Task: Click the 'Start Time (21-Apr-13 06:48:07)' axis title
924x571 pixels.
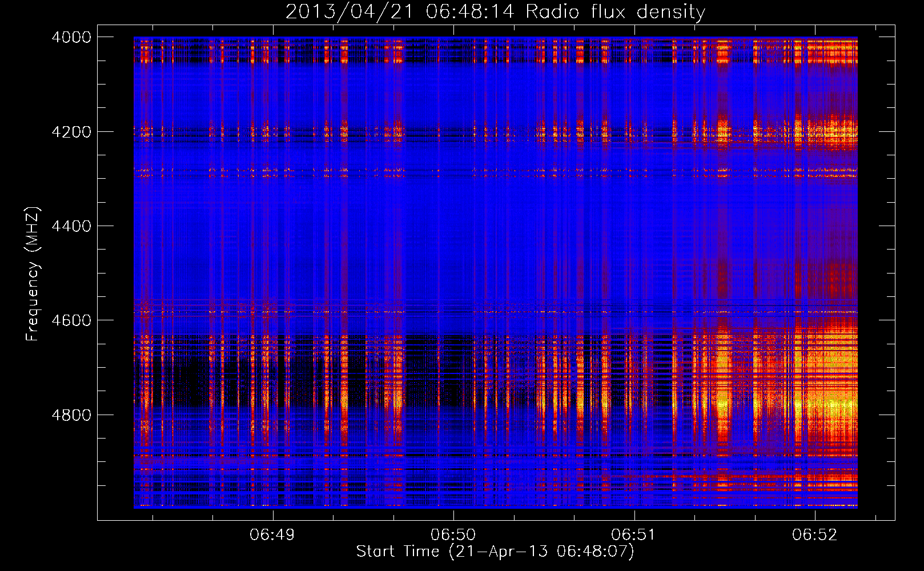Action: pos(495,552)
